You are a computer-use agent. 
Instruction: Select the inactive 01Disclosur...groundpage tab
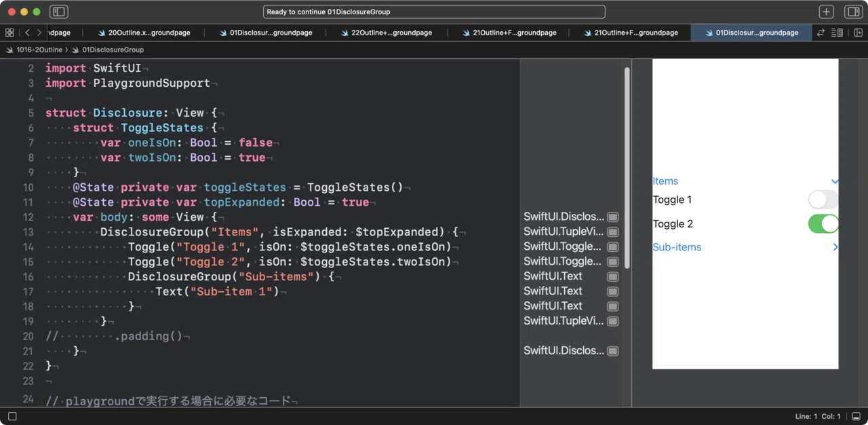pos(265,33)
